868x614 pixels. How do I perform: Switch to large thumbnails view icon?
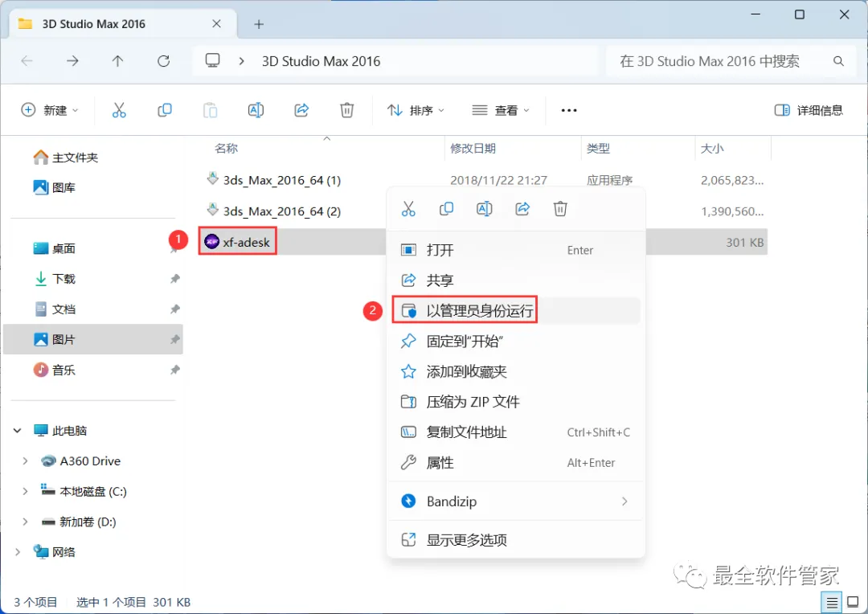(x=853, y=603)
